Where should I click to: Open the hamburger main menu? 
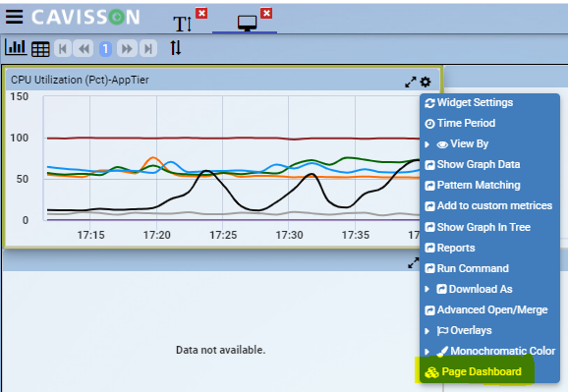coord(14,17)
